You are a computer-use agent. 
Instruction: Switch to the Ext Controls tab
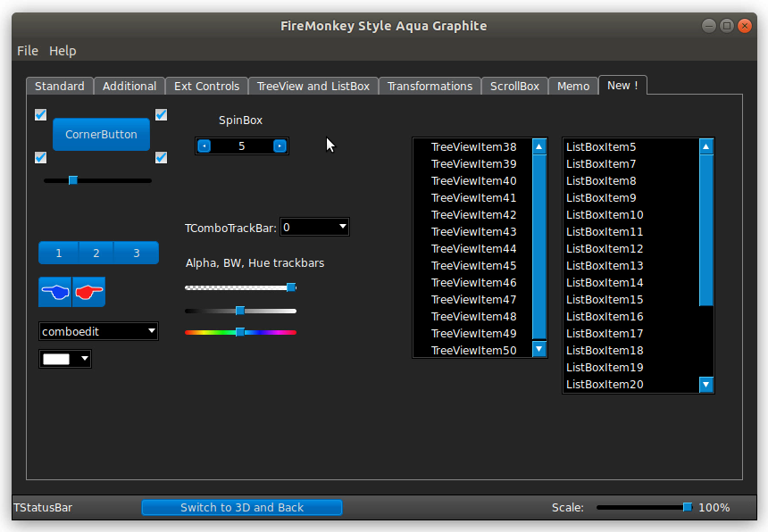point(206,87)
